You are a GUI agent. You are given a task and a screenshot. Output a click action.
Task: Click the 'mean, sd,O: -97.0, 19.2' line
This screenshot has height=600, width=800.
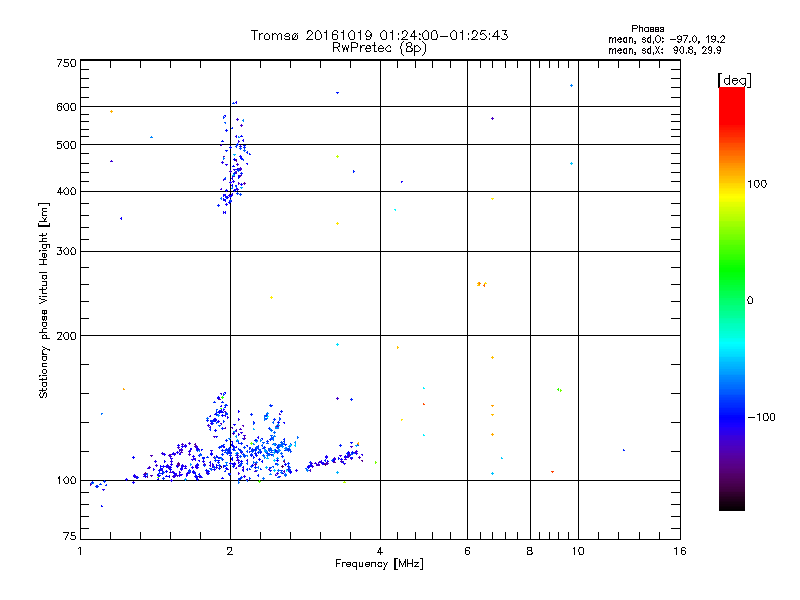666,39
